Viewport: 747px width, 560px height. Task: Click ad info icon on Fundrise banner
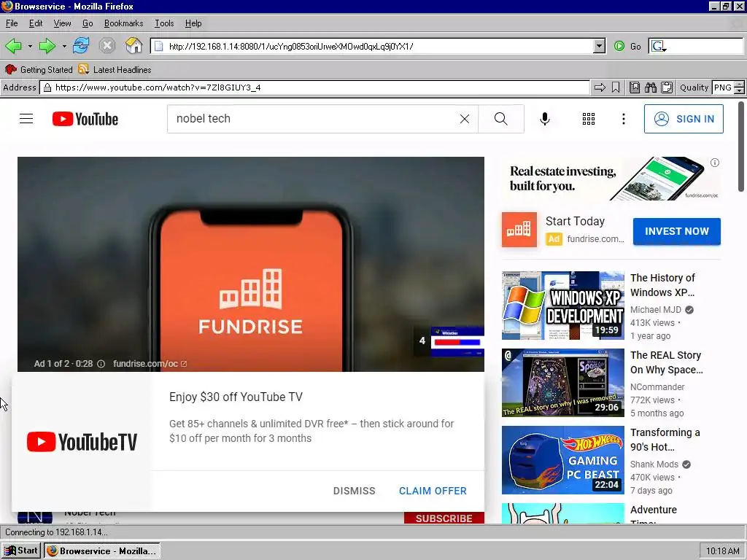coord(715,163)
